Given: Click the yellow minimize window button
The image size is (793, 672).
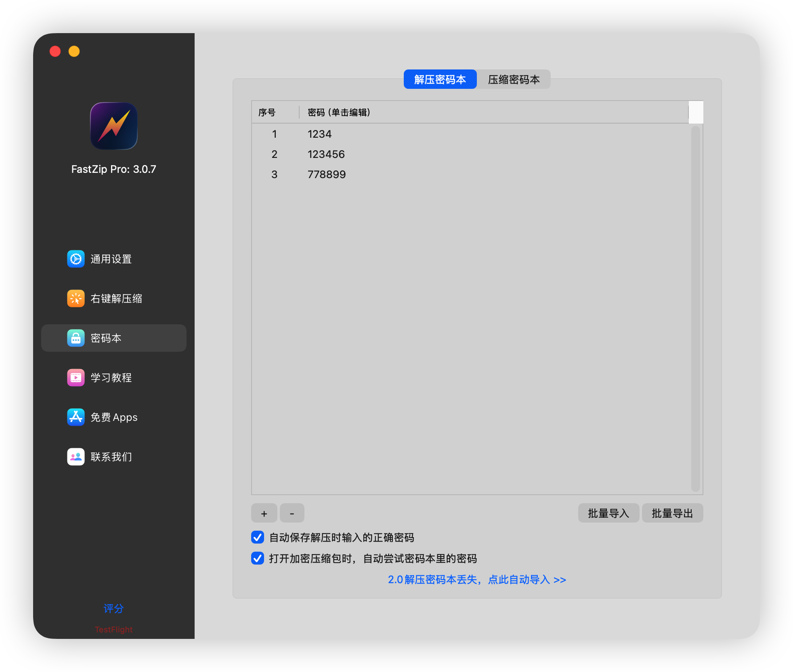Looking at the screenshot, I should (74, 51).
